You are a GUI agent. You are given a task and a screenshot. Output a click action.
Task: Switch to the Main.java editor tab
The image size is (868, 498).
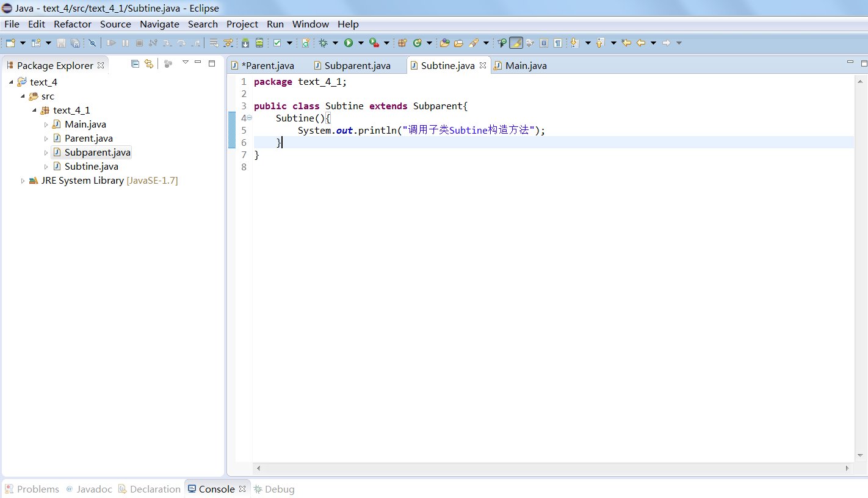click(x=526, y=65)
